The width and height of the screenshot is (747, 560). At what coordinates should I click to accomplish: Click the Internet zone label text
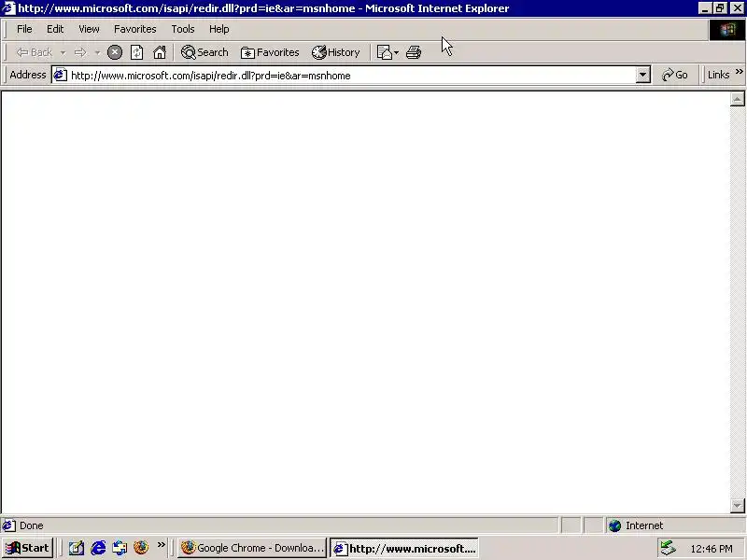point(644,525)
